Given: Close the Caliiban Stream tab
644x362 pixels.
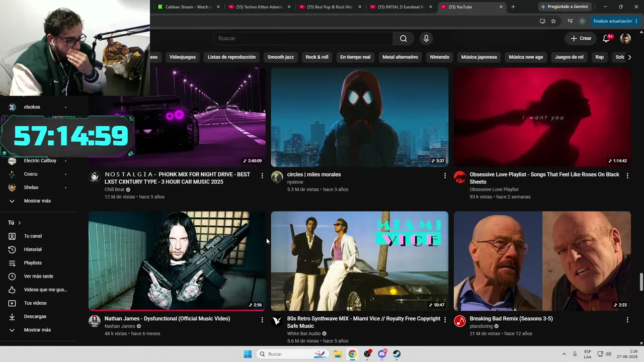Looking at the screenshot, I should coord(218,7).
